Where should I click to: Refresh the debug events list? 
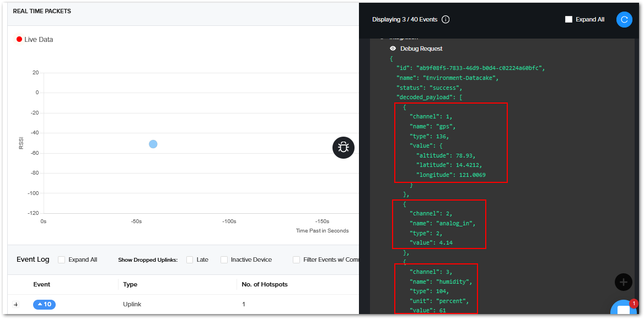click(x=624, y=19)
